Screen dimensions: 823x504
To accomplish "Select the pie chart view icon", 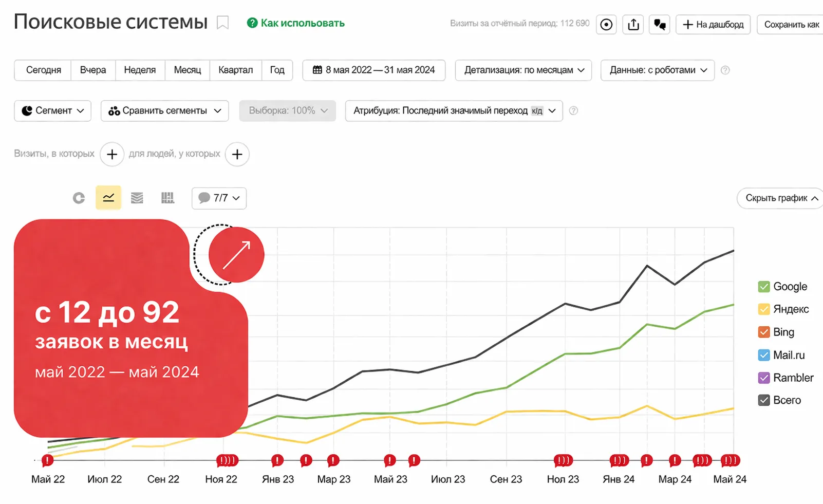I will pyautogui.click(x=79, y=198).
